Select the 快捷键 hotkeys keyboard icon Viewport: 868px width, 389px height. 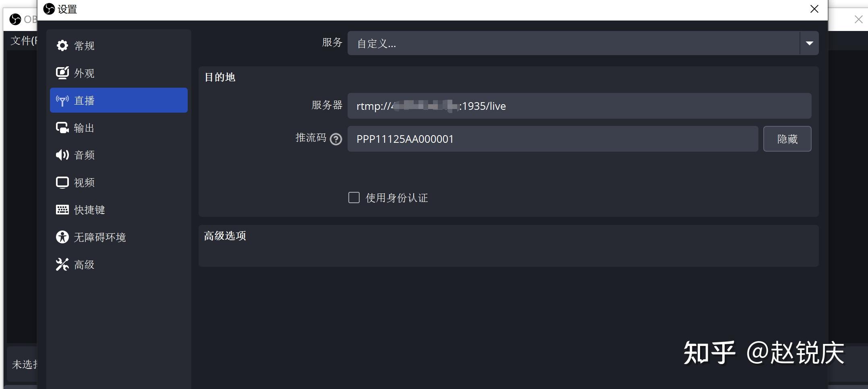pyautogui.click(x=62, y=210)
